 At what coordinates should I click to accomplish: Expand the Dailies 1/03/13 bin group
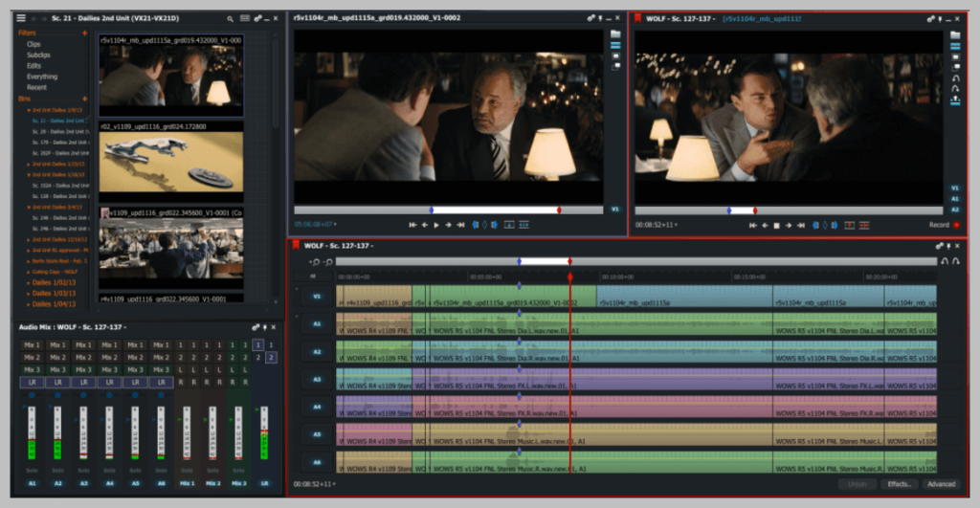click(x=29, y=294)
